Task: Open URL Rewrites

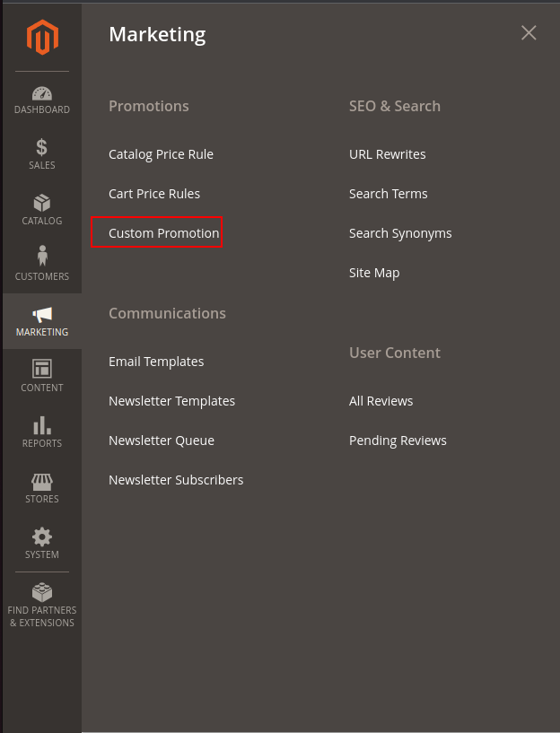Action: pyautogui.click(x=388, y=153)
